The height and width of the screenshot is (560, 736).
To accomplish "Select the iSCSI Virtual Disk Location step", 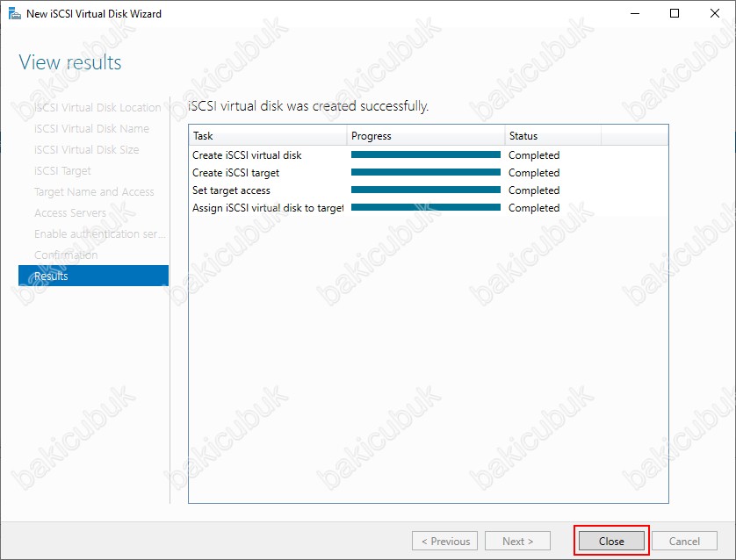I will 97,107.
